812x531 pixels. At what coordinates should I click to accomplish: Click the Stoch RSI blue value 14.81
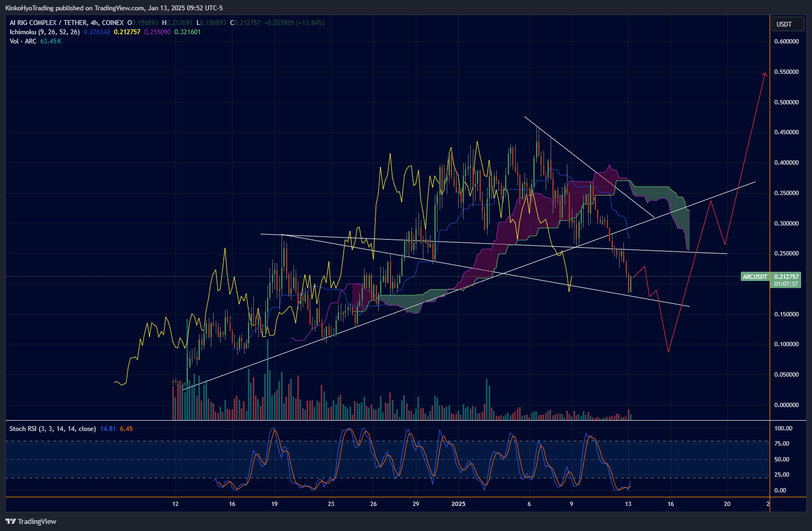pyautogui.click(x=108, y=429)
